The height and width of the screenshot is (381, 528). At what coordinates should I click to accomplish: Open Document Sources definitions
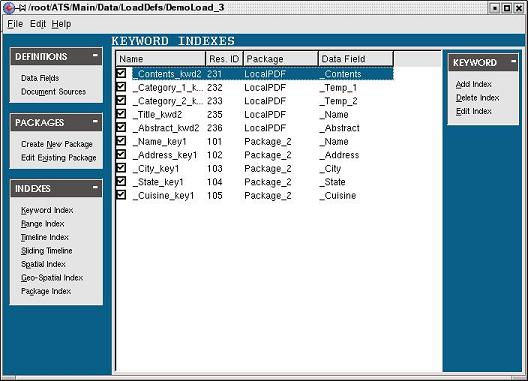pyautogui.click(x=53, y=92)
